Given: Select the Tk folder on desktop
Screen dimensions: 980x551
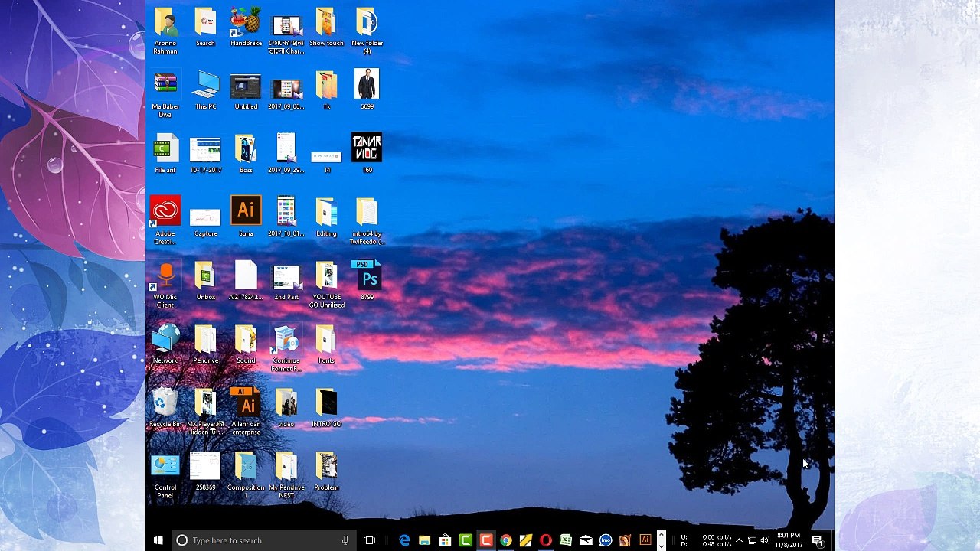Looking at the screenshot, I should pyautogui.click(x=326, y=86).
